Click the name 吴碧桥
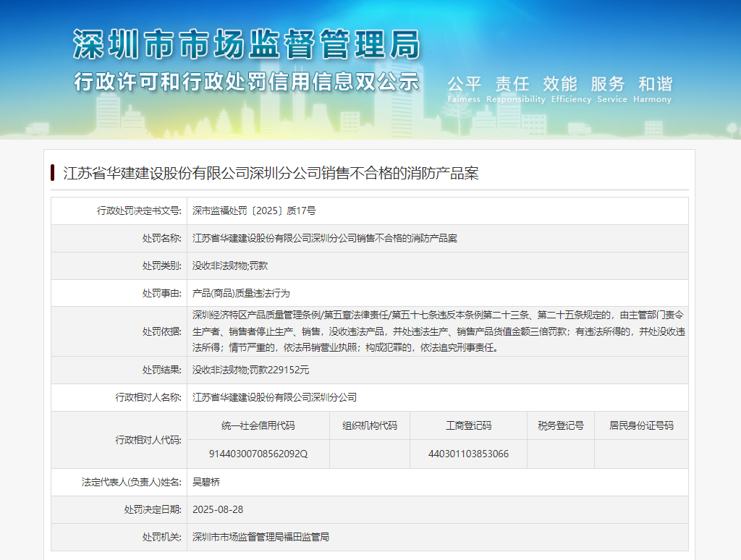Image resolution: width=741 pixels, height=560 pixels. point(206,482)
